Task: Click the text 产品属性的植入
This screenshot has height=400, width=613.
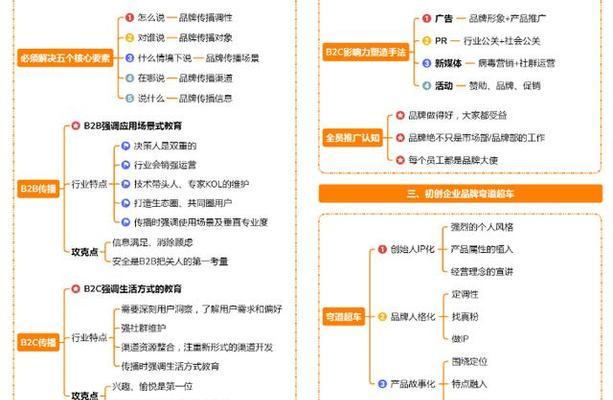Action: 482,249
